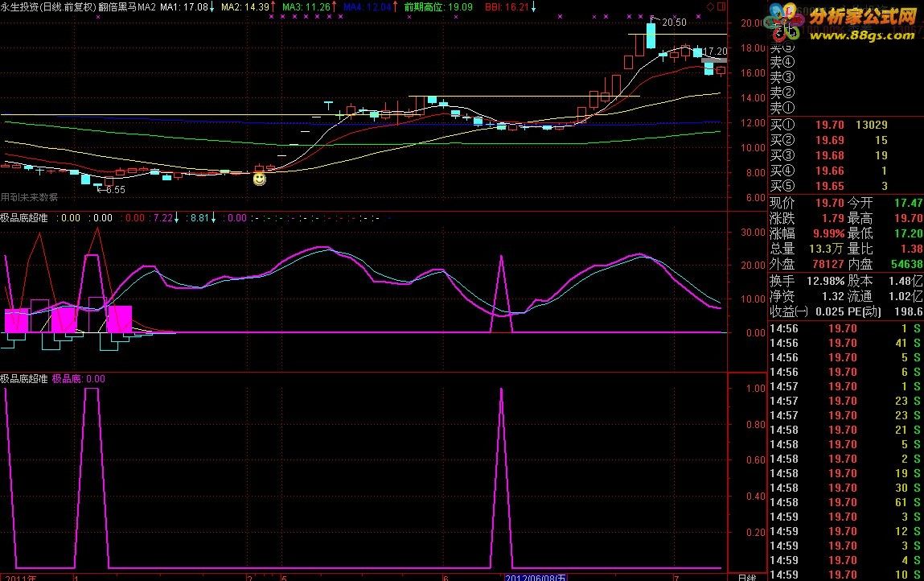
Task: Click the 8.81 value in the middle indicator header
Action: (199, 217)
